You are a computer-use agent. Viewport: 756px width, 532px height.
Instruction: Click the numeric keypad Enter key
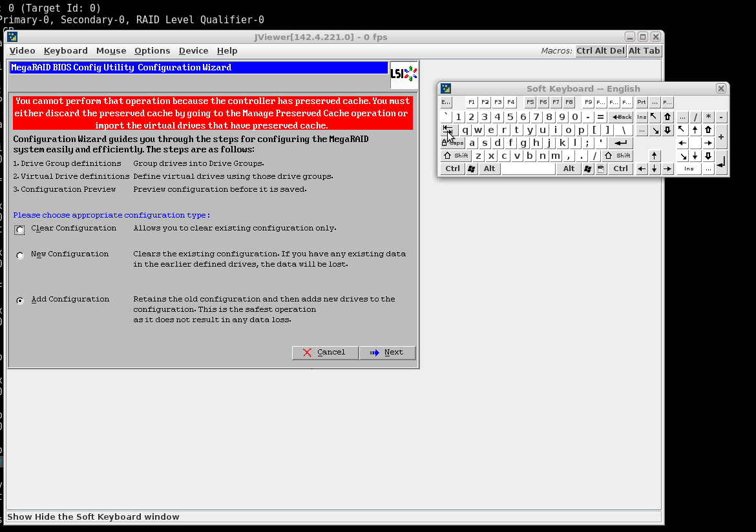721,163
